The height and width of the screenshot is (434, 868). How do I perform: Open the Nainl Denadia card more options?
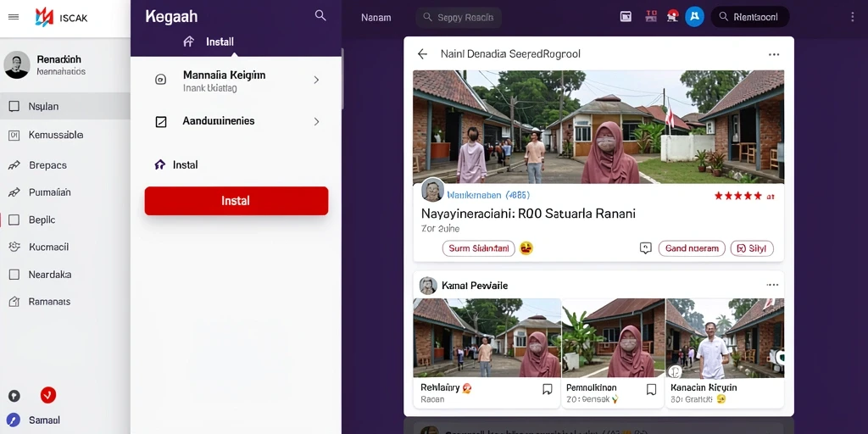(774, 54)
